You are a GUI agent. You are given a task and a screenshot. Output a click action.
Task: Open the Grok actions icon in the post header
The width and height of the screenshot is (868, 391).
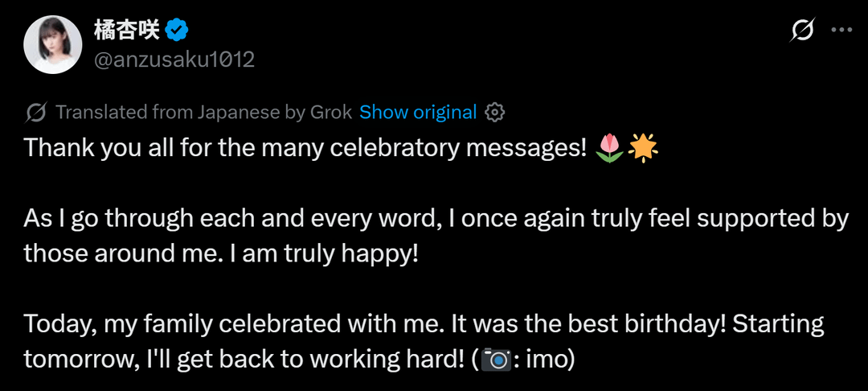[802, 31]
